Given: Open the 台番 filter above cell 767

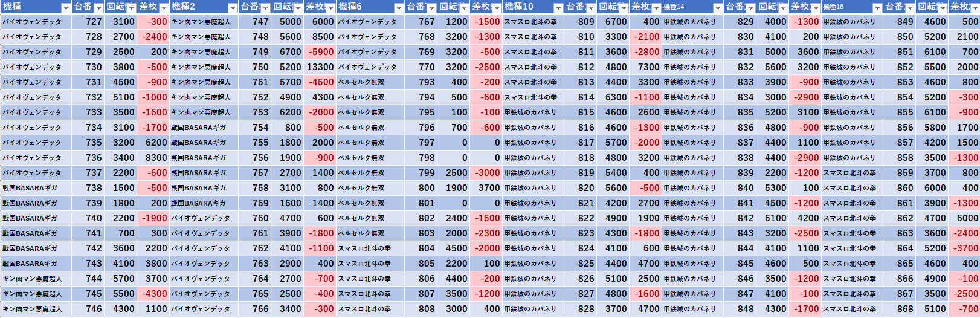Looking at the screenshot, I should coord(431,8).
